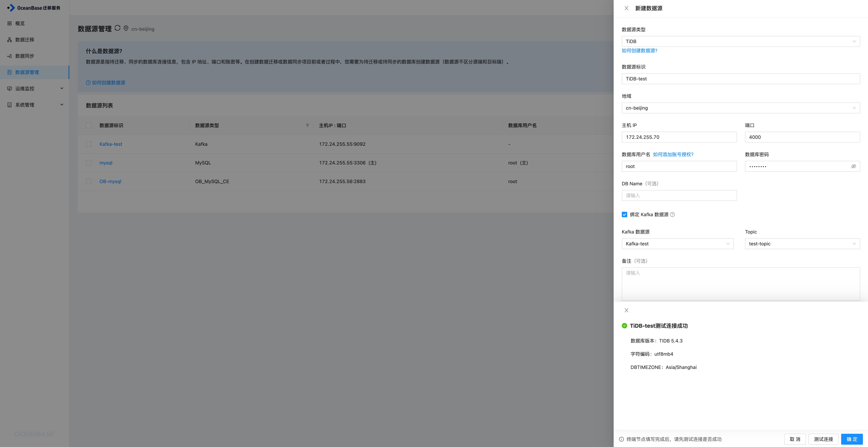Click the 测试连接 button
868x447 pixels.
pyautogui.click(x=823, y=439)
